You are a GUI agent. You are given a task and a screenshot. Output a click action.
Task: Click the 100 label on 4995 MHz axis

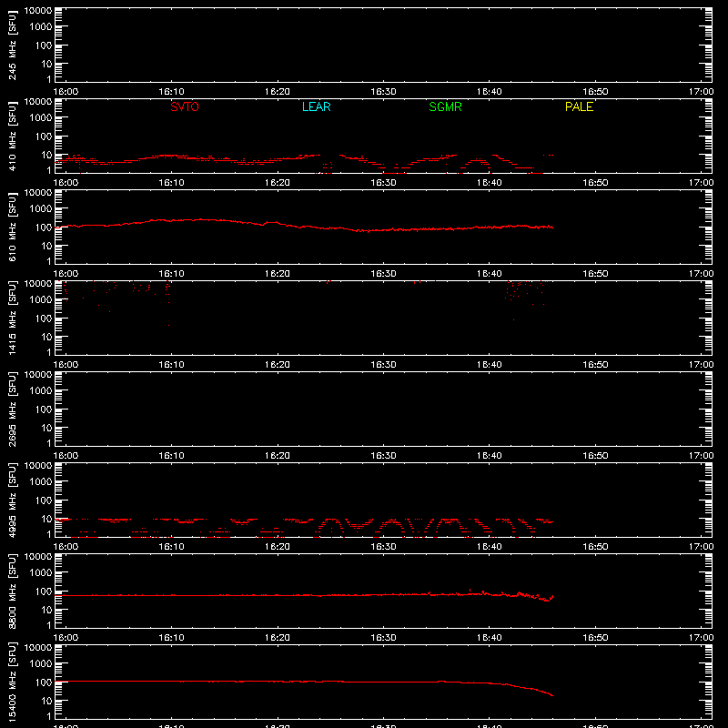[44, 500]
